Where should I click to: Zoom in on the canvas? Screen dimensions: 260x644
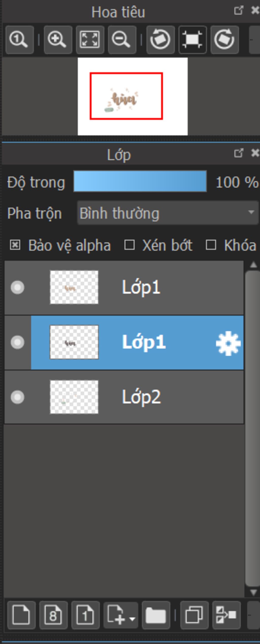coord(58,40)
